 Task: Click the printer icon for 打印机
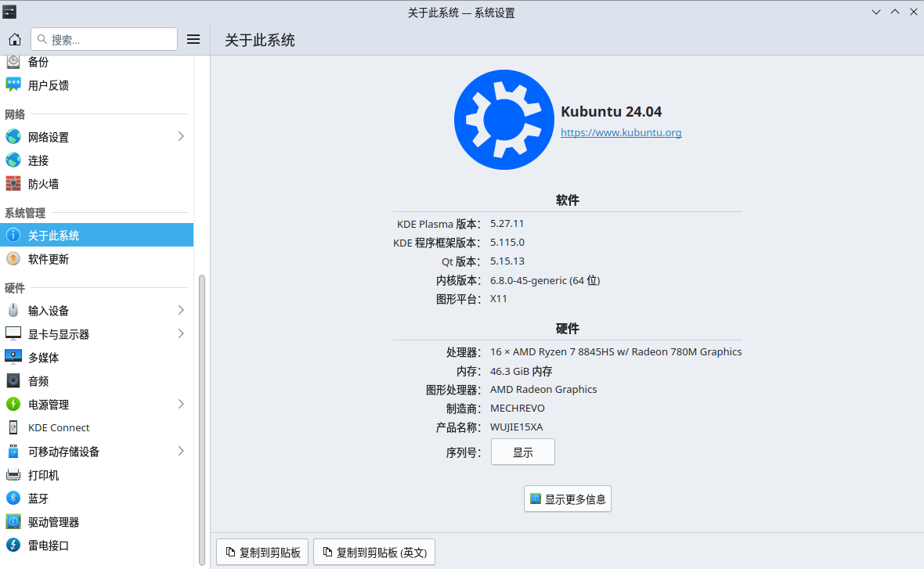(13, 475)
